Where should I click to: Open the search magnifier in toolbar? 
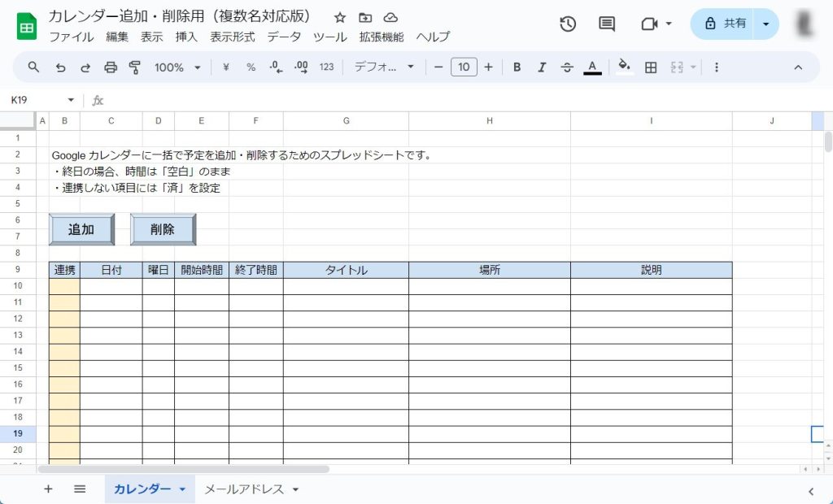33,67
